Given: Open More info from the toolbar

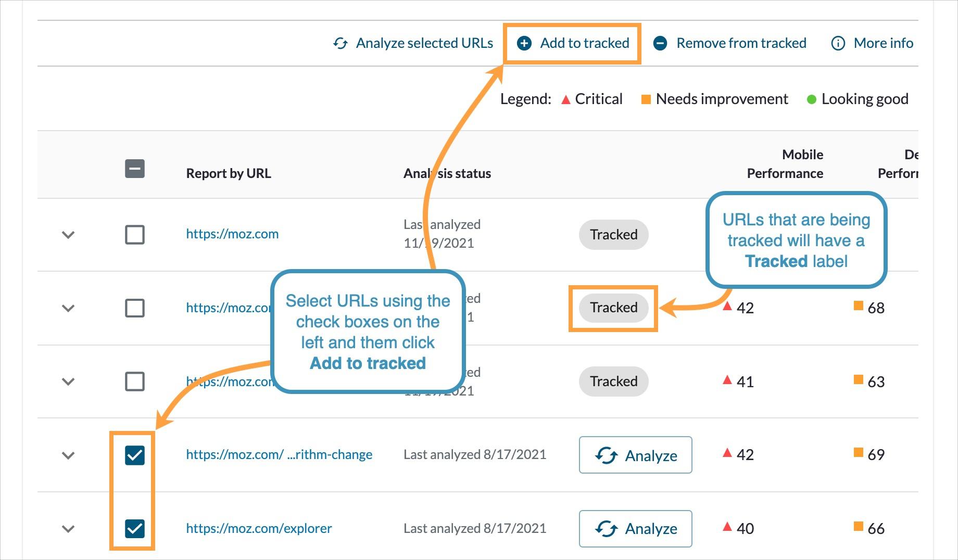Looking at the screenshot, I should point(883,43).
